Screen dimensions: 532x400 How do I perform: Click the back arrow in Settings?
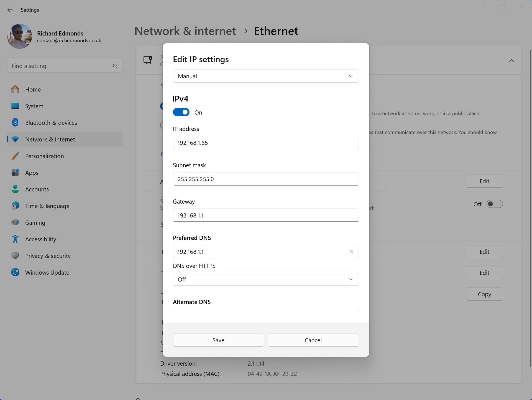click(11, 9)
